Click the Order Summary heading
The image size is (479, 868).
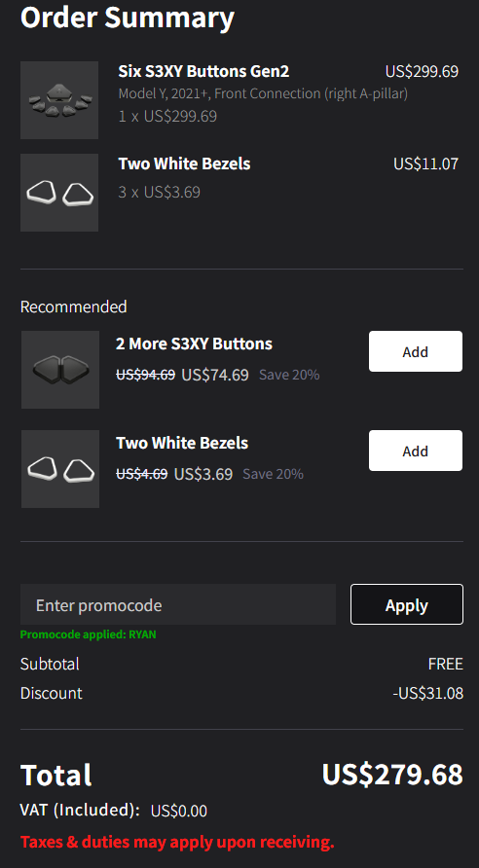coord(128,18)
